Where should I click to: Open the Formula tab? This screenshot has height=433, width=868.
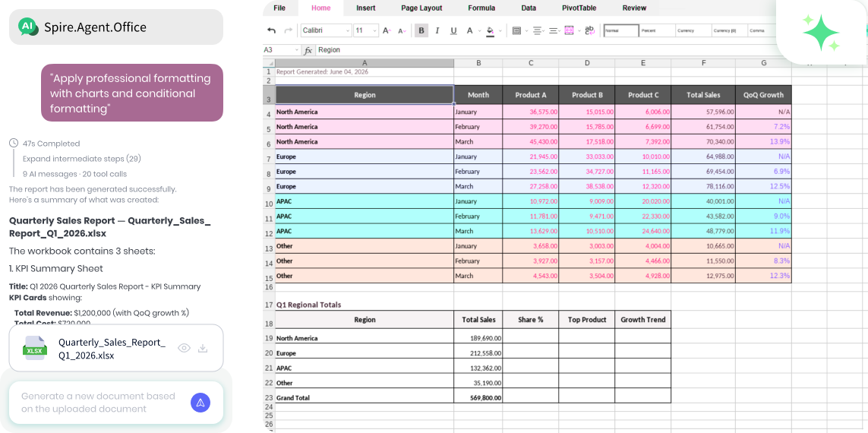click(x=481, y=8)
